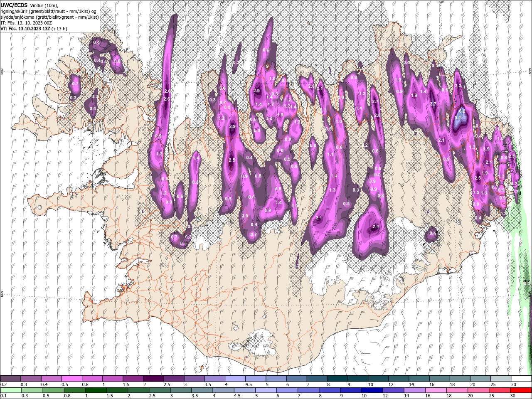Image resolution: width=532 pixels, height=399 pixels.
Task: Click the red 30 mm swatch in rain legend
Action: pos(521,390)
